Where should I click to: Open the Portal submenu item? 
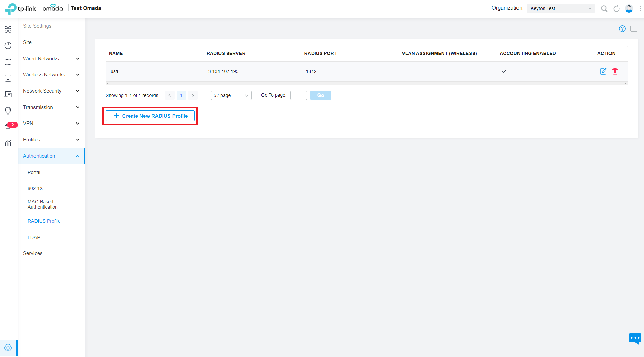click(x=34, y=172)
